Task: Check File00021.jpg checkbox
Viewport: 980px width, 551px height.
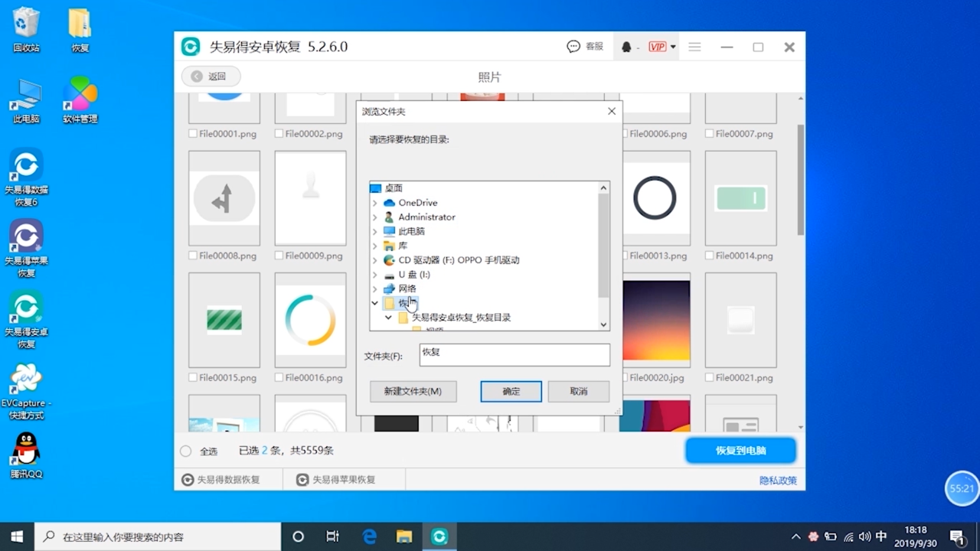Action: click(x=710, y=377)
